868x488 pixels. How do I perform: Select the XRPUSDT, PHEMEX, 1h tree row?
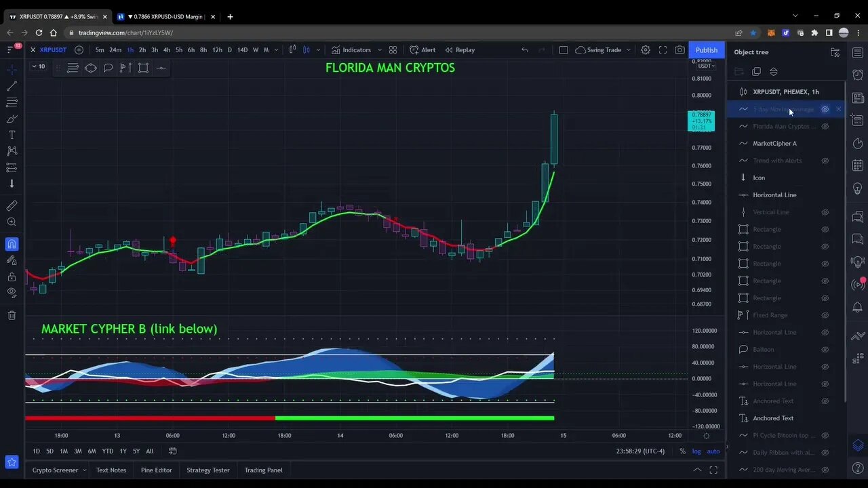[x=787, y=91]
